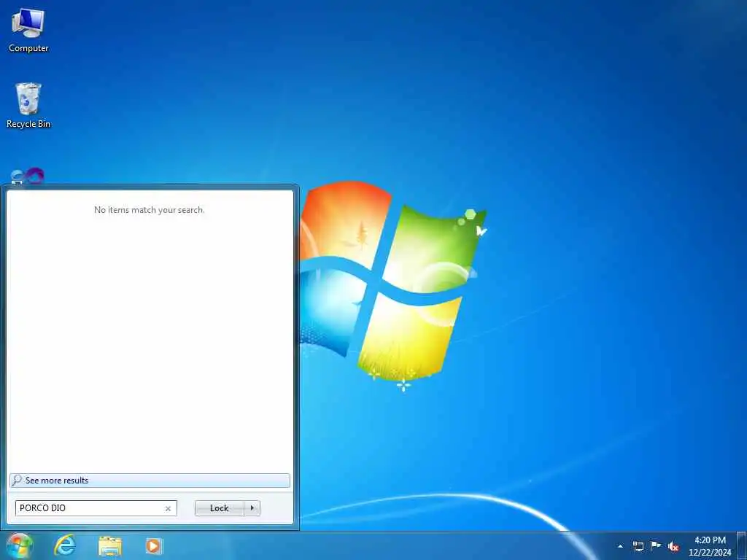Expand the shutdown options arrow next to Lock
The height and width of the screenshot is (560, 747).
(x=252, y=508)
